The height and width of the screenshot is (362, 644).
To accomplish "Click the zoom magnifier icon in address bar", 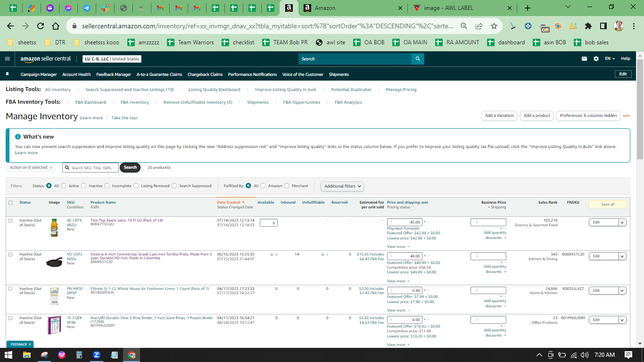I will point(464,26).
